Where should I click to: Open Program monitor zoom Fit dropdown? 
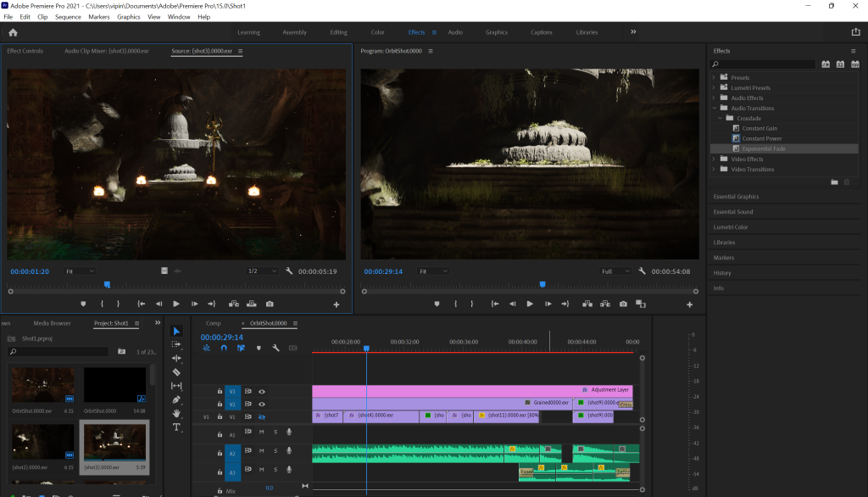click(433, 271)
